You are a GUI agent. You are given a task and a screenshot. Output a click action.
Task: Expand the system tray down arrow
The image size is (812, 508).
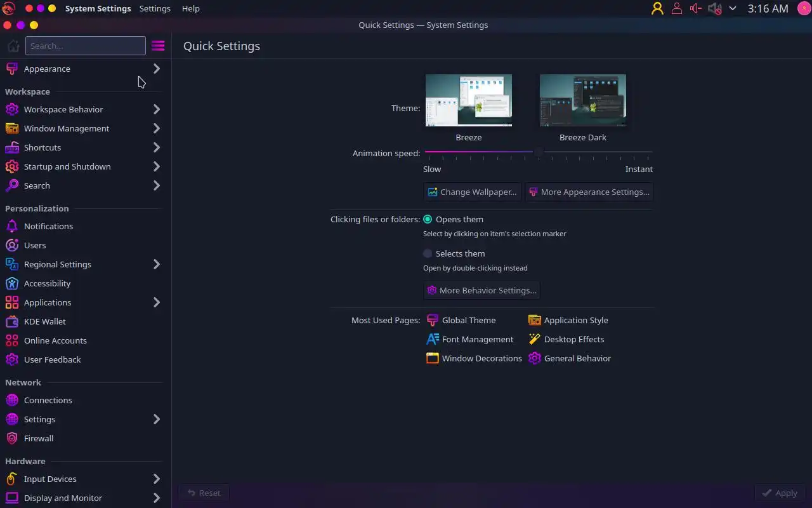coord(733,8)
